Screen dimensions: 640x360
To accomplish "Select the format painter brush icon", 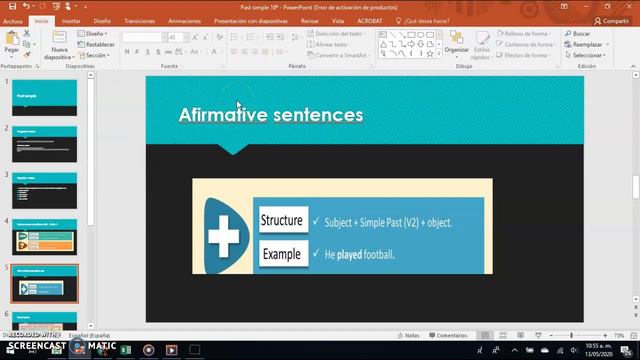I will [x=27, y=54].
